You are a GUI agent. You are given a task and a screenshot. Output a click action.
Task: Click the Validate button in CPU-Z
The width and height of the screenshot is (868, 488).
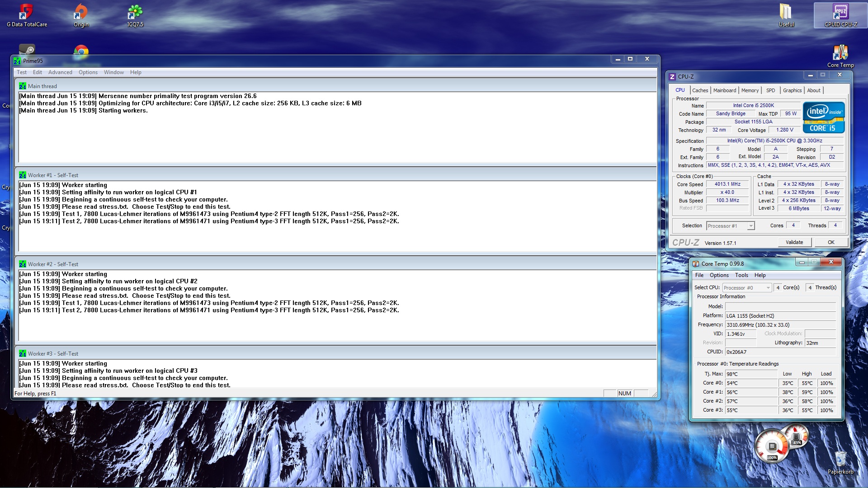tap(794, 242)
